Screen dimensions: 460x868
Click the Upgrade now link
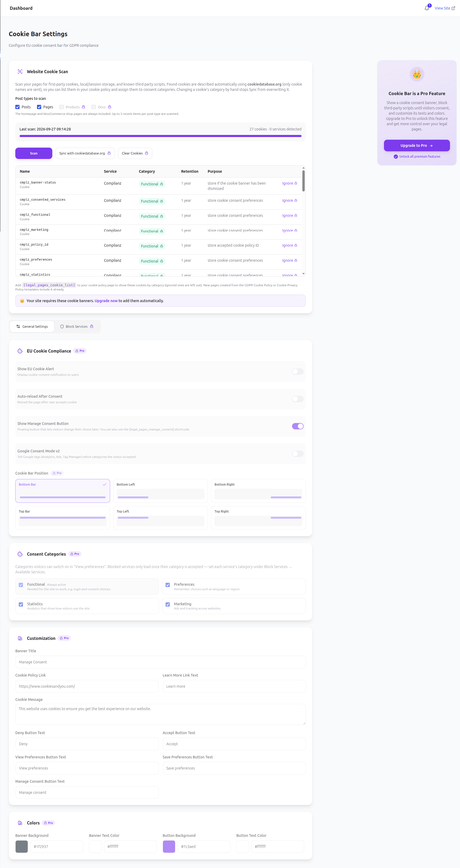coord(106,301)
